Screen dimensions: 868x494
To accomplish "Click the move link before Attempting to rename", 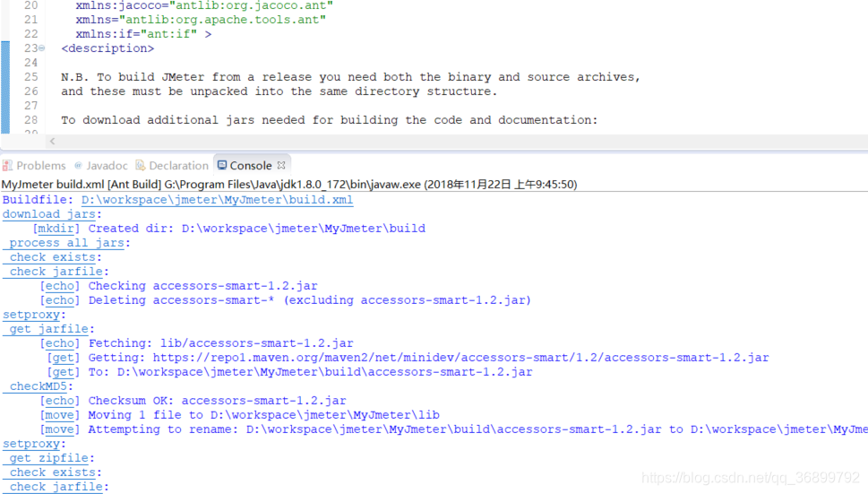I will tap(59, 429).
